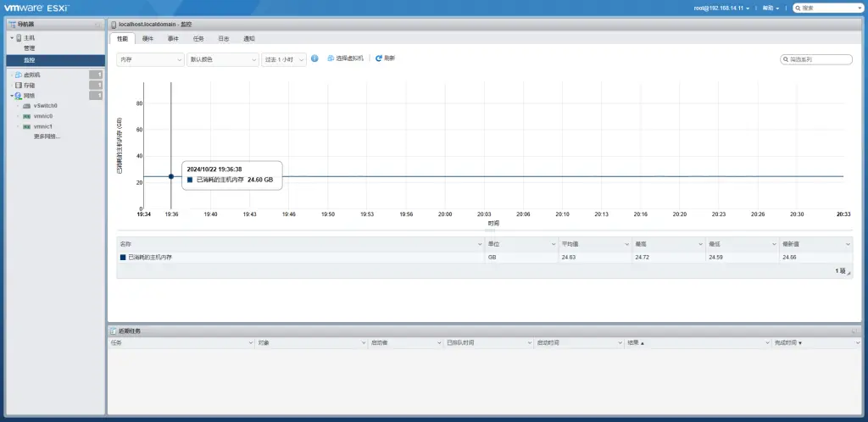The height and width of the screenshot is (422, 868).
Task: Click 更多网络... link in navigator
Action: click(x=47, y=136)
